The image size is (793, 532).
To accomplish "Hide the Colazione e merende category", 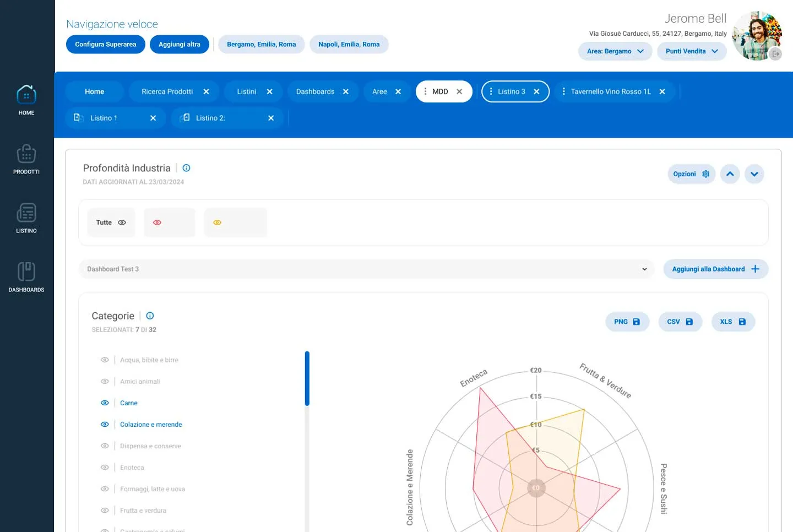I will [105, 425].
